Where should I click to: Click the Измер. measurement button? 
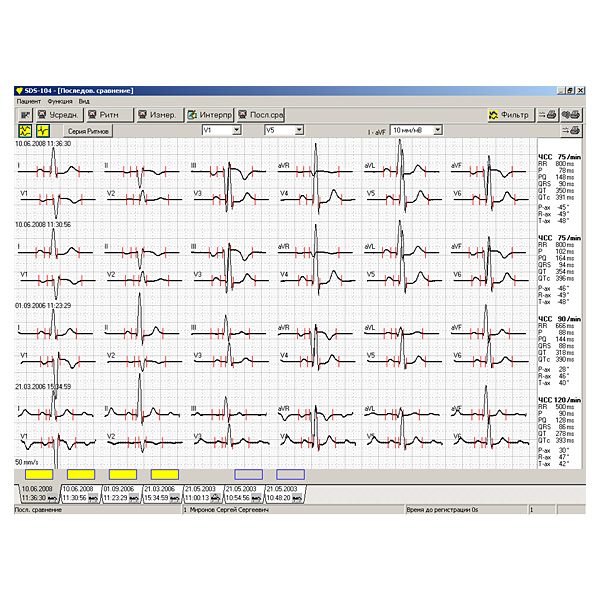(158, 115)
